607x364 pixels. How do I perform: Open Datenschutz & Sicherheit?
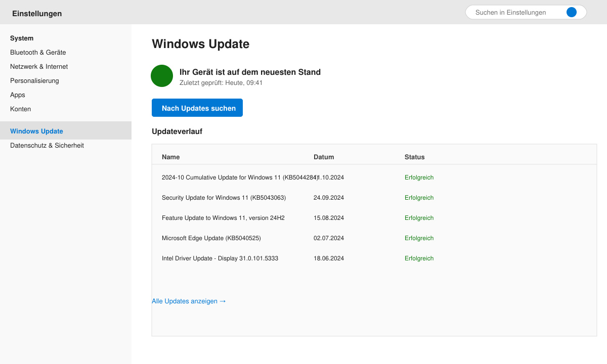click(47, 146)
